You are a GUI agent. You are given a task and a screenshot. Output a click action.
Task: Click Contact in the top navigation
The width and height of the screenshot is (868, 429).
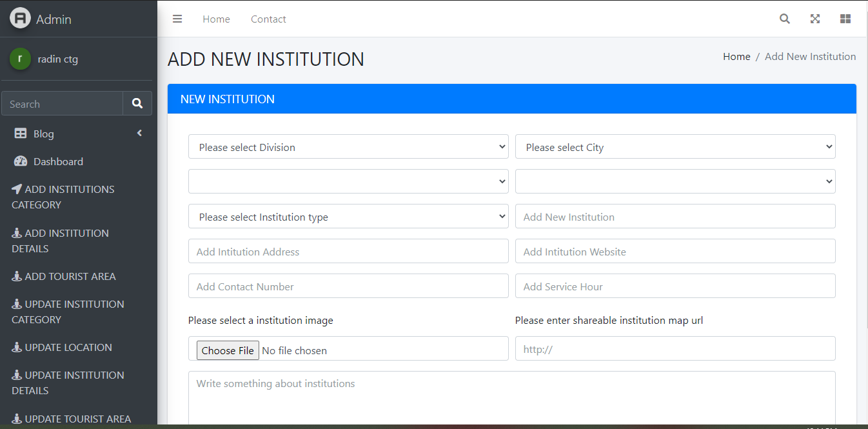[x=268, y=19]
